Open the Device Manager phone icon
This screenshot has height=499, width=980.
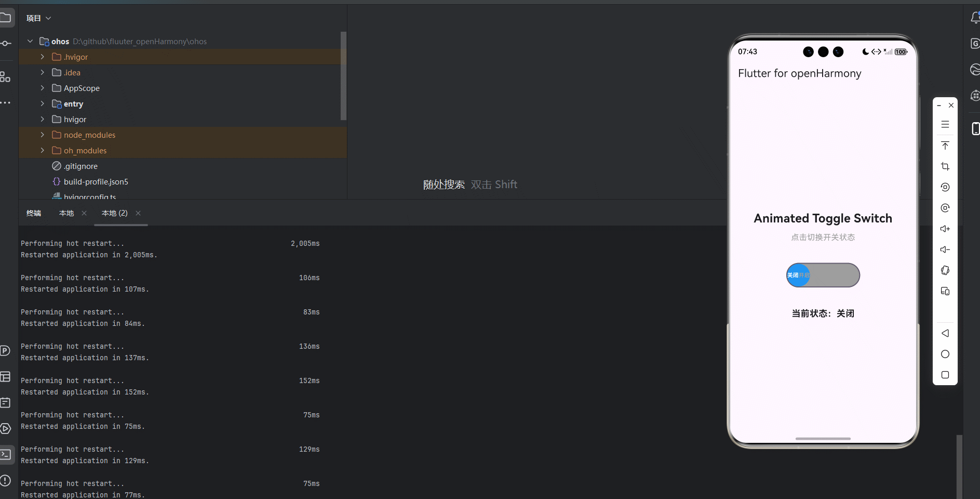coord(975,128)
